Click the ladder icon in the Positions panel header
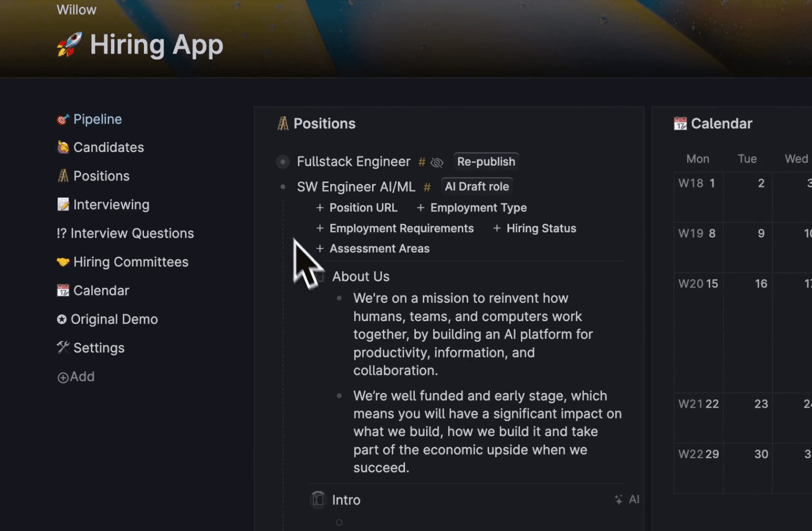This screenshot has height=531, width=812. pos(283,123)
